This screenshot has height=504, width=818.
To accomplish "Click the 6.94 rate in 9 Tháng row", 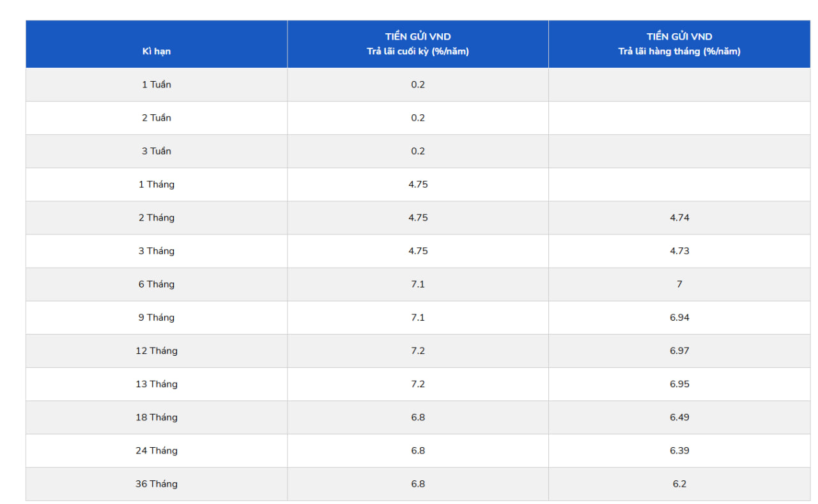I will (x=679, y=317).
